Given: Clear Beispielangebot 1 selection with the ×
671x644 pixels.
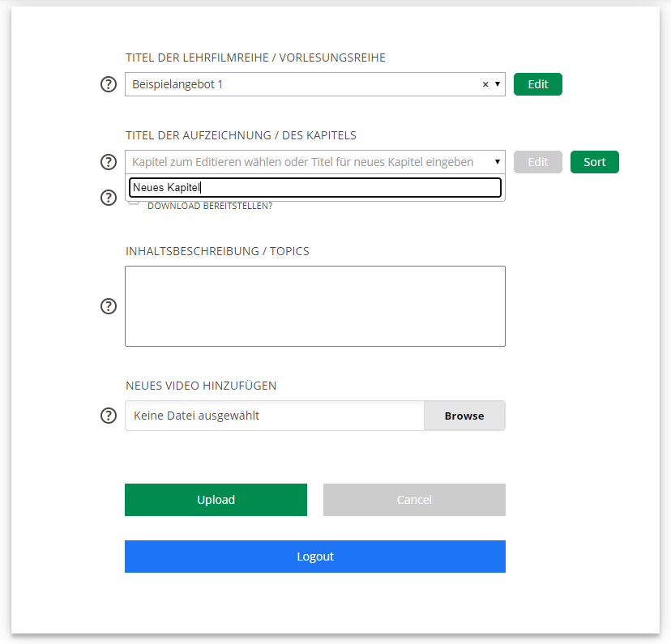Looking at the screenshot, I should 485,84.
